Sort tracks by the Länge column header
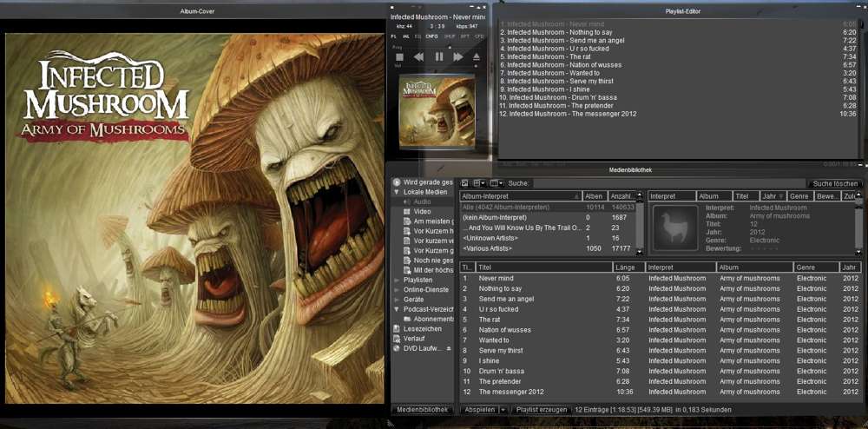This screenshot has height=429, width=868. (x=623, y=267)
